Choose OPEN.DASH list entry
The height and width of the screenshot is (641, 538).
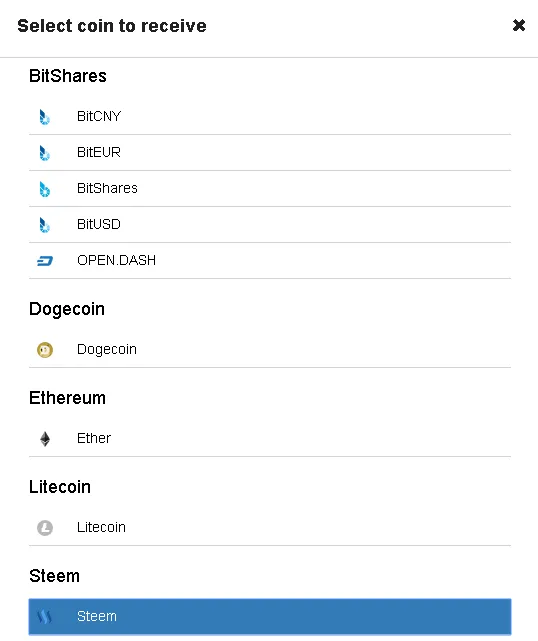pos(270,261)
